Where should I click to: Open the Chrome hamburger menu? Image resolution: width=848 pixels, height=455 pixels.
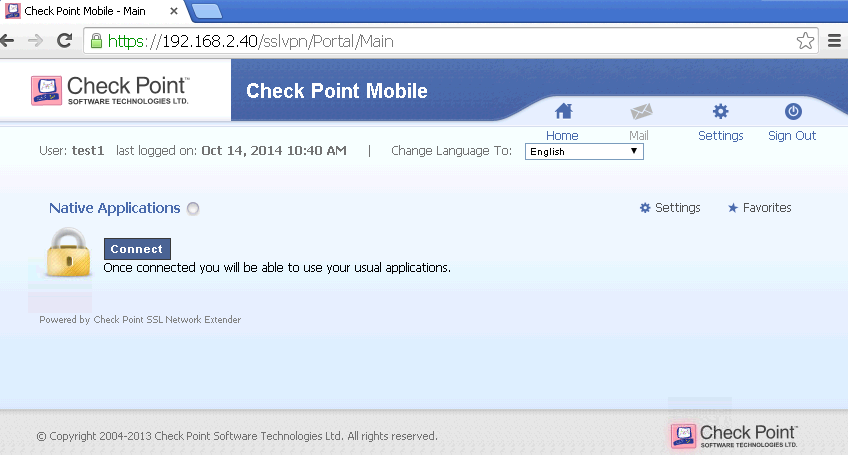pos(834,41)
